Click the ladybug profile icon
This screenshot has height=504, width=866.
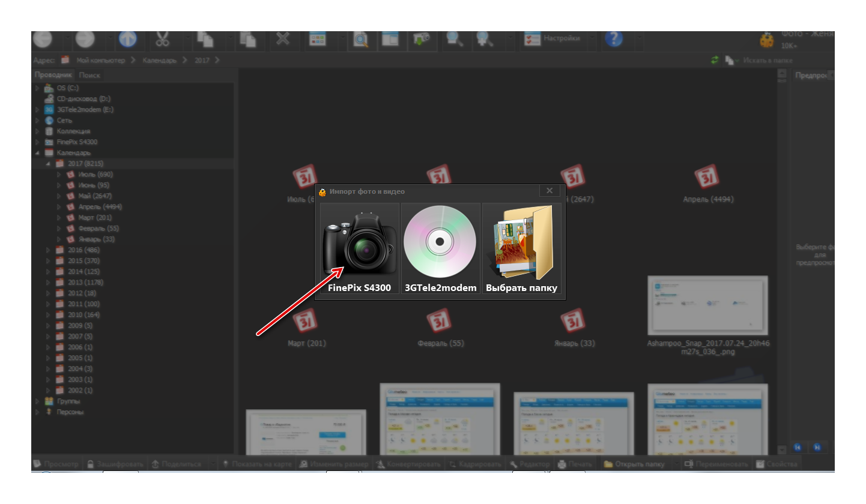click(766, 40)
